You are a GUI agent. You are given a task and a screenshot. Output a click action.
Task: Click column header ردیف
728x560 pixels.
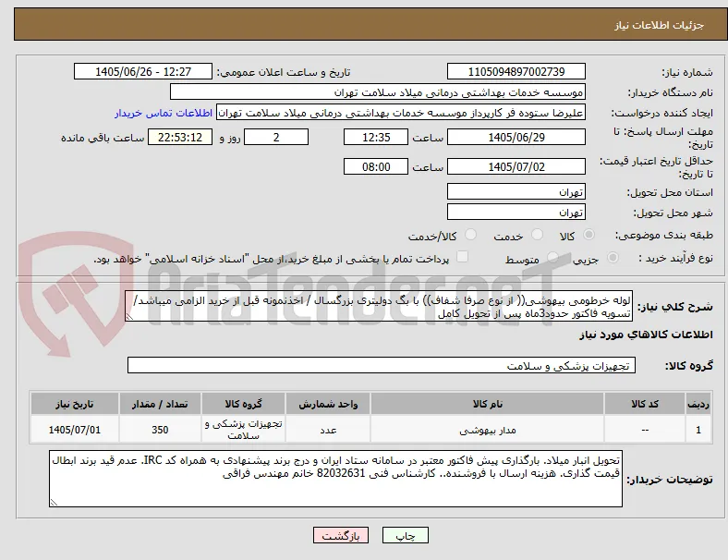tap(698, 404)
